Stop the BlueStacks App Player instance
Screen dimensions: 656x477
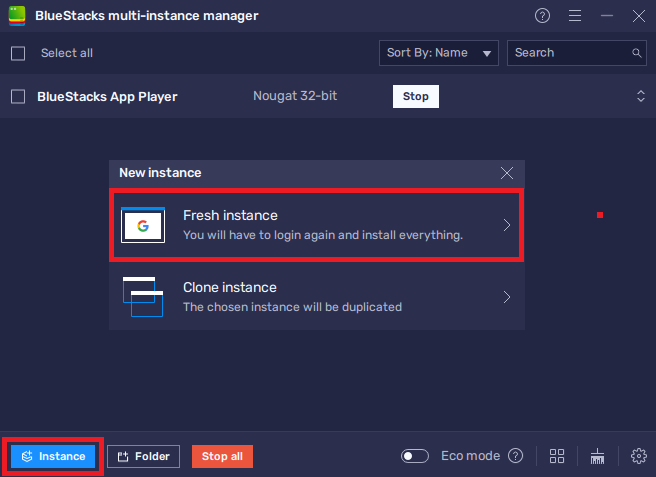click(415, 96)
